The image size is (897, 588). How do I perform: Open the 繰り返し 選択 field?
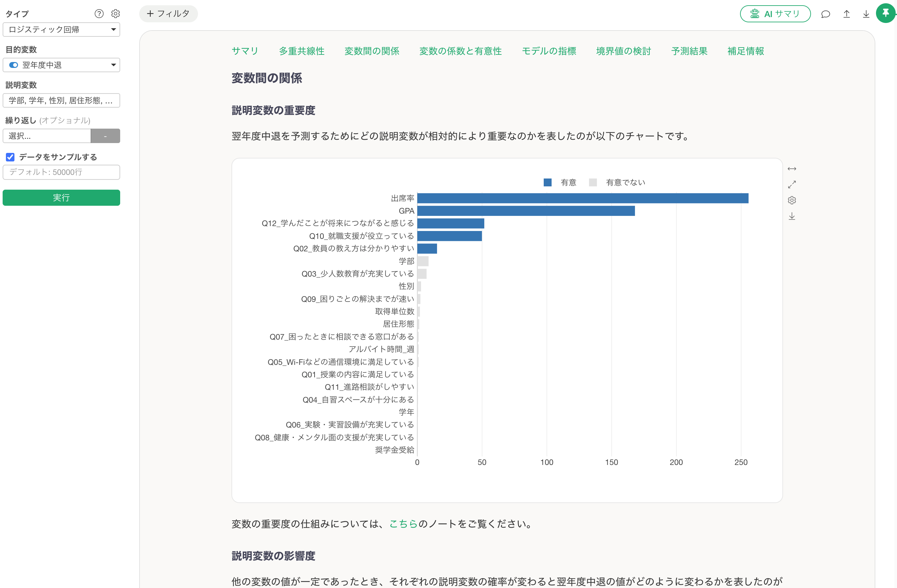coord(47,136)
